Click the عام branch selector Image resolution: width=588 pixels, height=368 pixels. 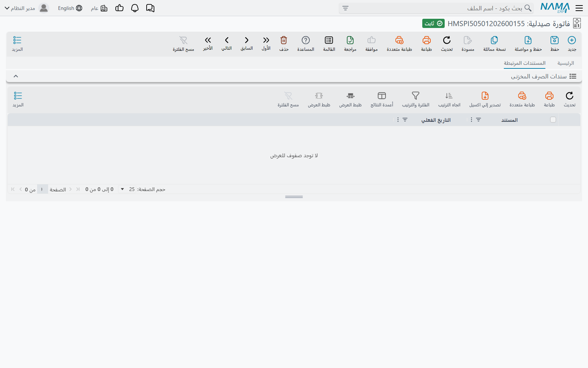99,8
